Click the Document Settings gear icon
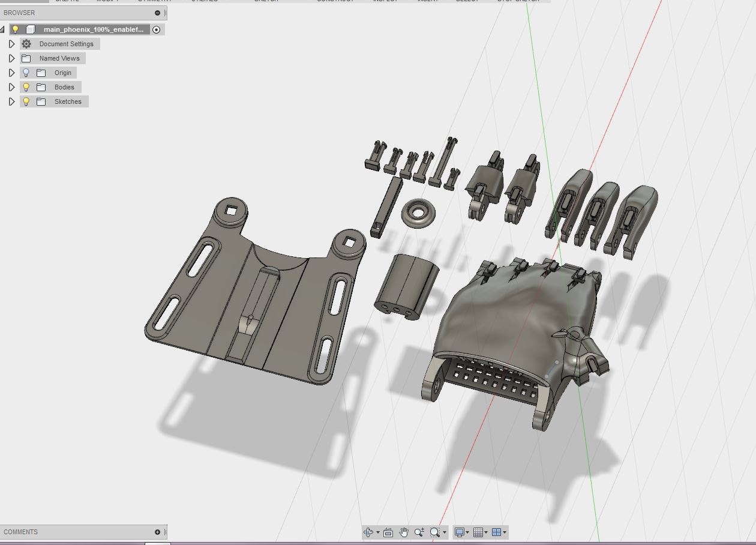This screenshot has height=545, width=756. (x=26, y=44)
